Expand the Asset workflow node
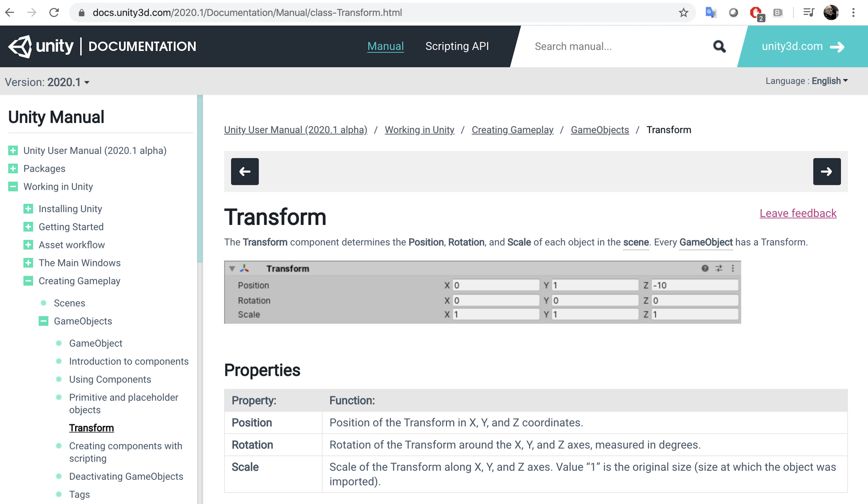 [28, 245]
